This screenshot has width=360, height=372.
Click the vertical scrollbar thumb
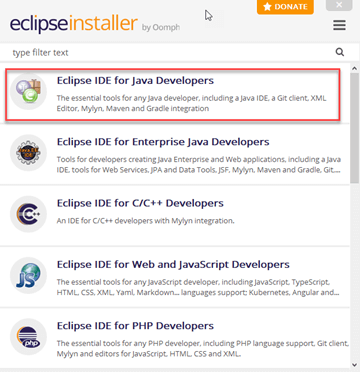point(355,128)
